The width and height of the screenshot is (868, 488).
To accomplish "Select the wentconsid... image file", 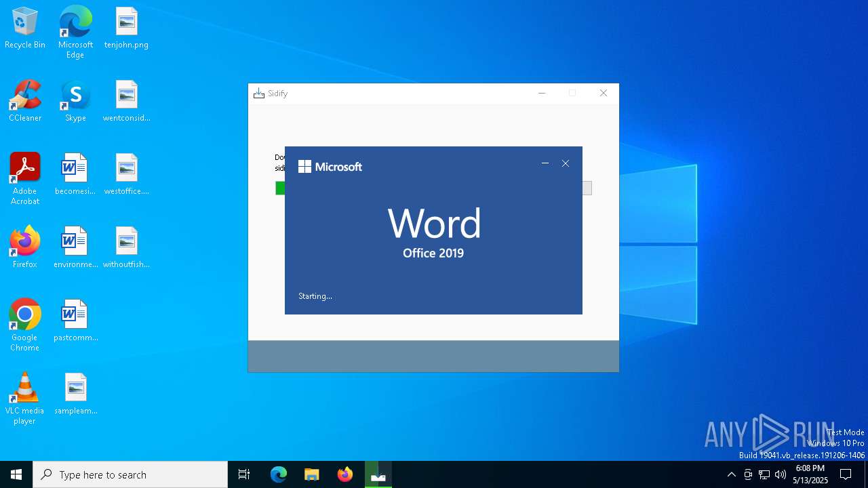I will [x=126, y=102].
